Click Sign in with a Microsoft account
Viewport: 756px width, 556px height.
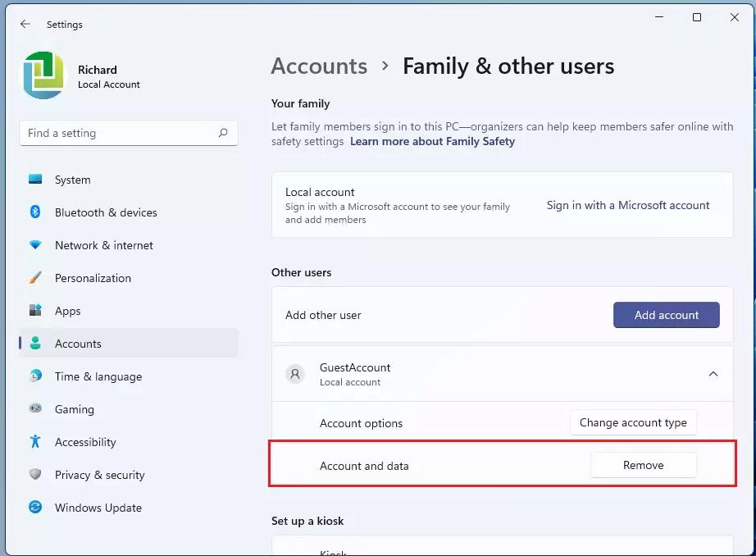(x=628, y=205)
